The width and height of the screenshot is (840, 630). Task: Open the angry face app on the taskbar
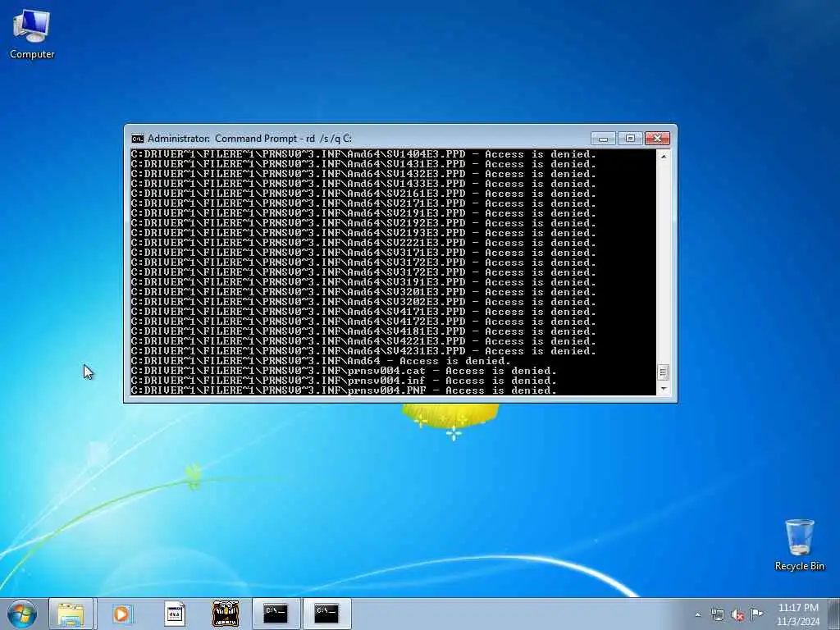coord(225,614)
